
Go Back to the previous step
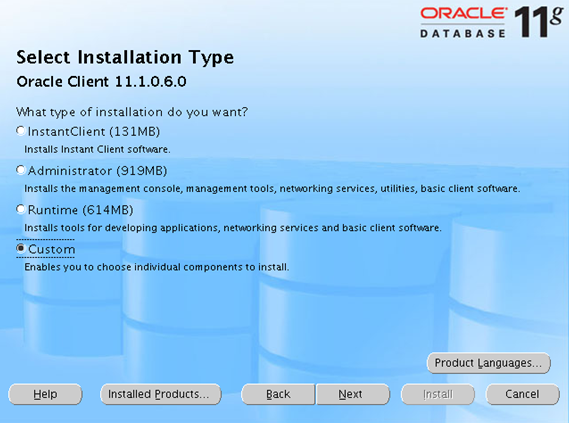click(x=278, y=394)
